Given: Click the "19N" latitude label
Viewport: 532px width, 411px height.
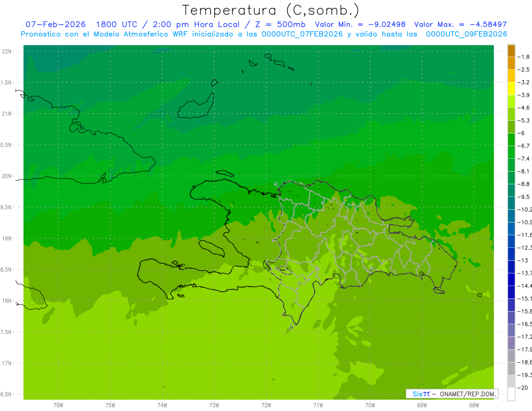Looking at the screenshot, I should point(7,239).
